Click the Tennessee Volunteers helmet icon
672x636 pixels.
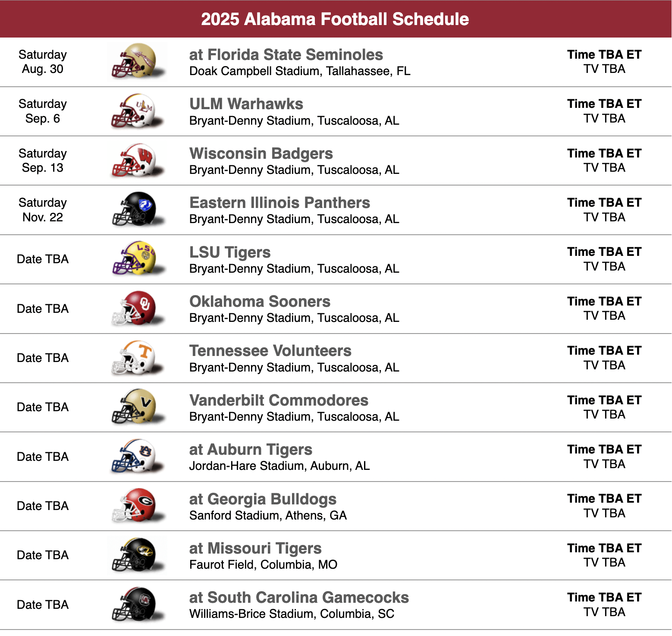(137, 358)
